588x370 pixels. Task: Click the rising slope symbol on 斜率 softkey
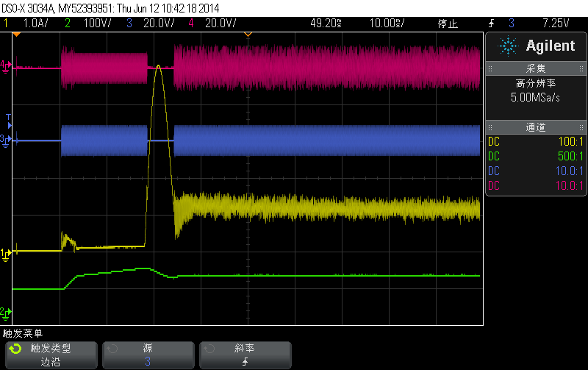245,362
